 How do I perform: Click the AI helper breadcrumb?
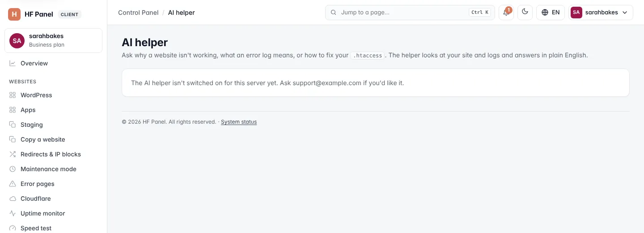click(182, 13)
